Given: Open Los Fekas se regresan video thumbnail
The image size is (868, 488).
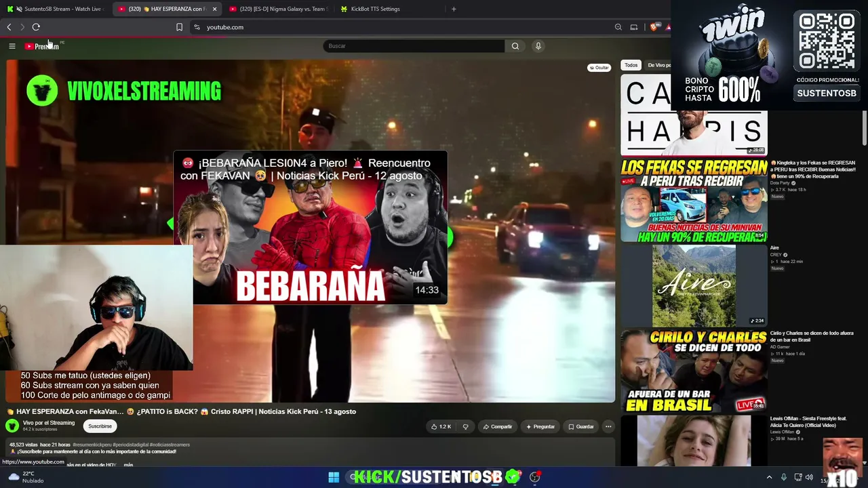Looking at the screenshot, I should (694, 200).
